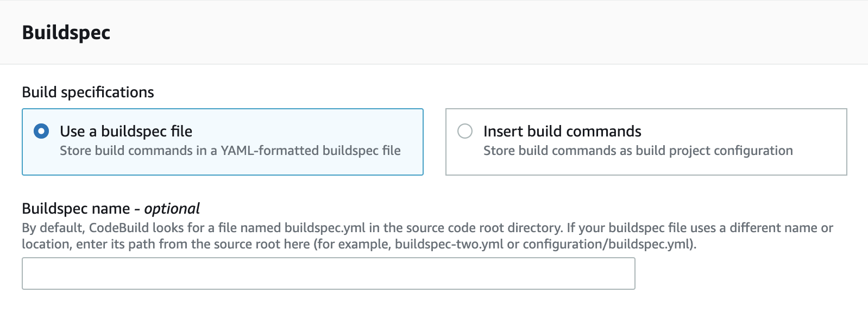Click into the Buildspec name input field

(x=328, y=273)
